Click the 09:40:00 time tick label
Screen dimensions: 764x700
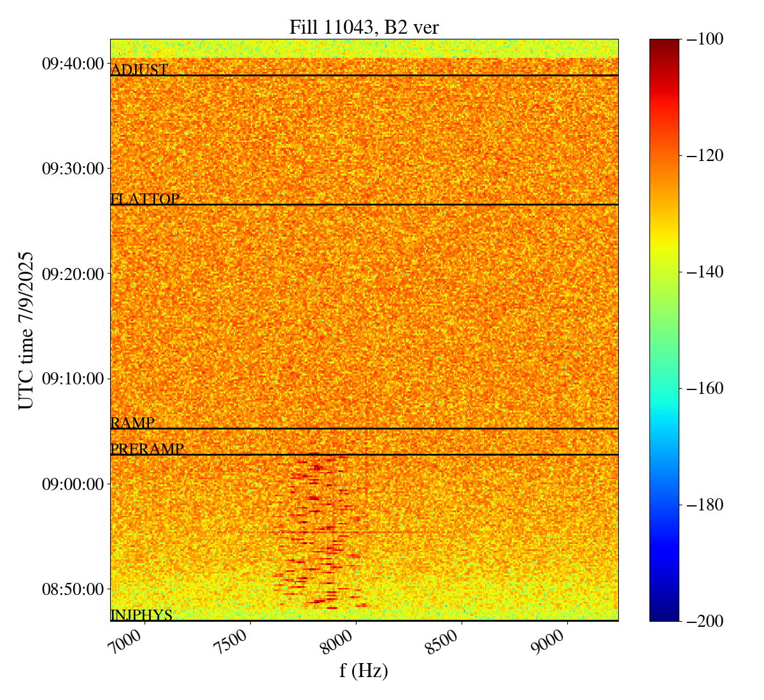coord(73,64)
